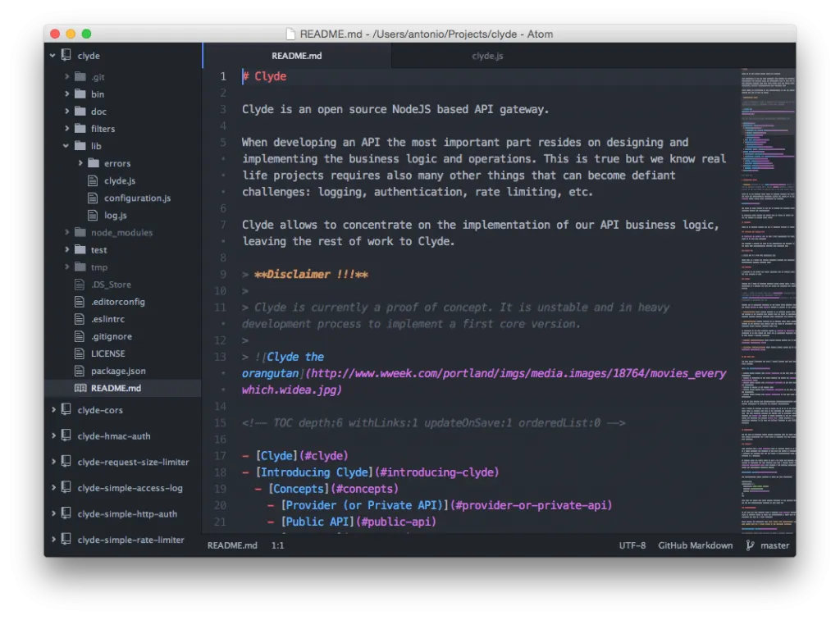Click the TOC comment on line 15
The width and height of the screenshot is (840, 620).
(433, 423)
